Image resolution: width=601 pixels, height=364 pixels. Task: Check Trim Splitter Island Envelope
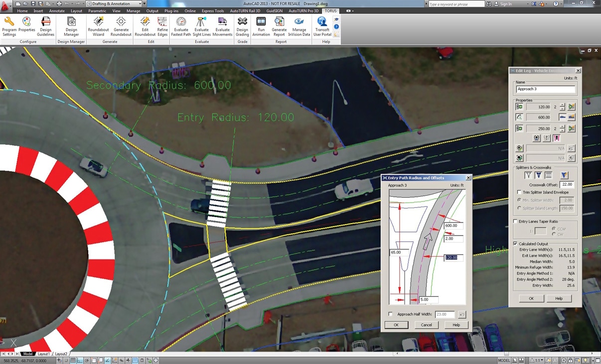tap(519, 192)
